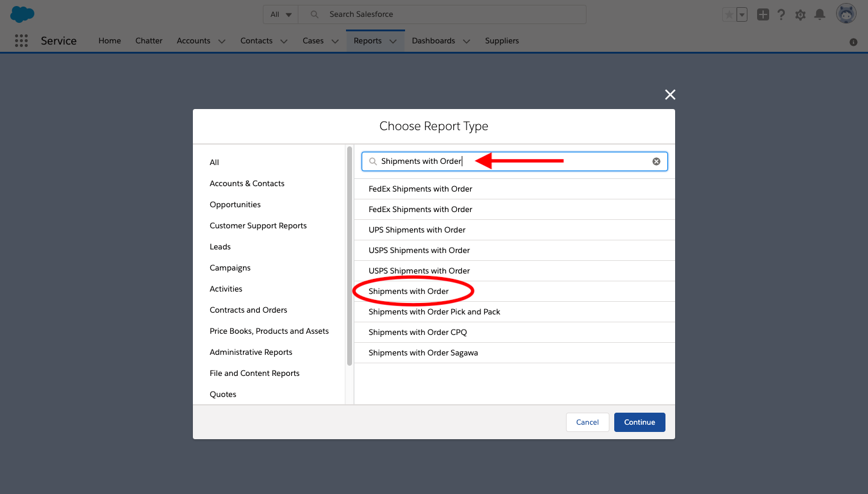Open the Setup gear menu
Viewport: 868px width, 494px height.
[x=800, y=14]
